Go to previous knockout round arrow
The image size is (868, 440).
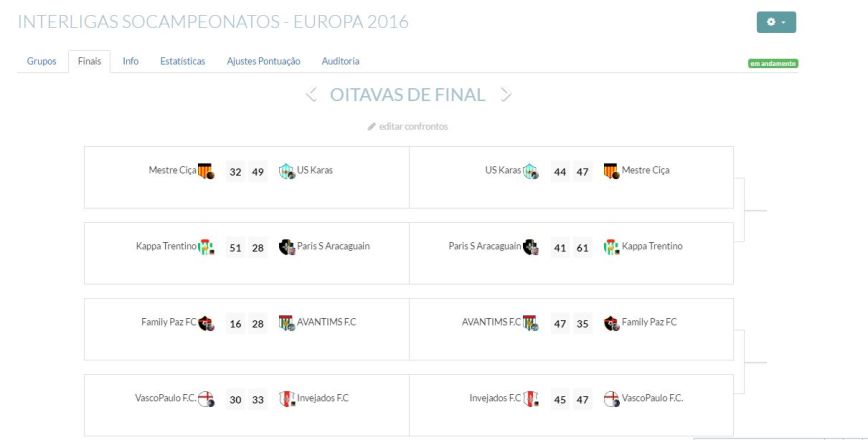pos(311,96)
